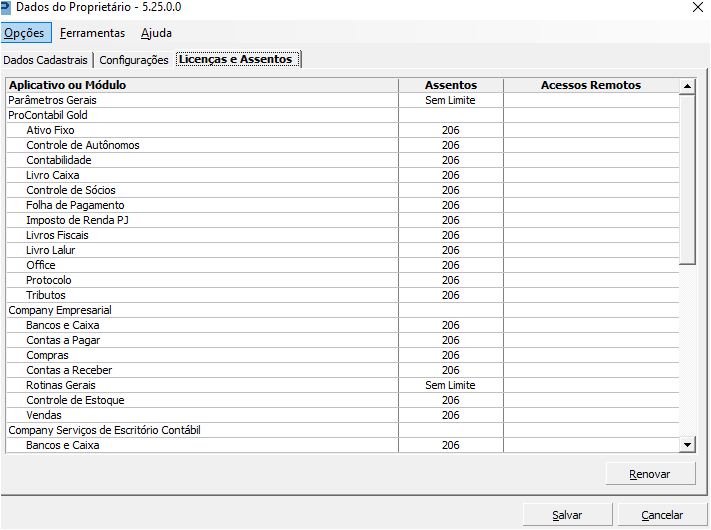Switch to Dados Cadastrais tab
This screenshot has width=711, height=530.
click(x=45, y=60)
